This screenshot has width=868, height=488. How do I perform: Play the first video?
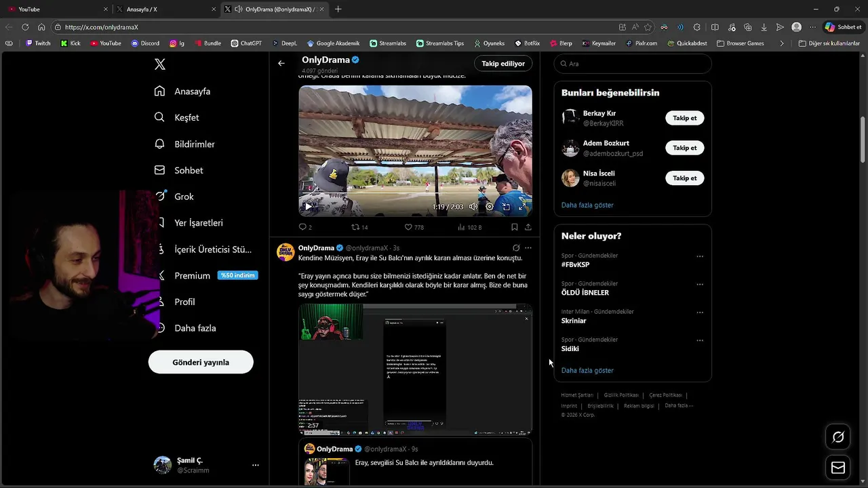click(x=308, y=207)
